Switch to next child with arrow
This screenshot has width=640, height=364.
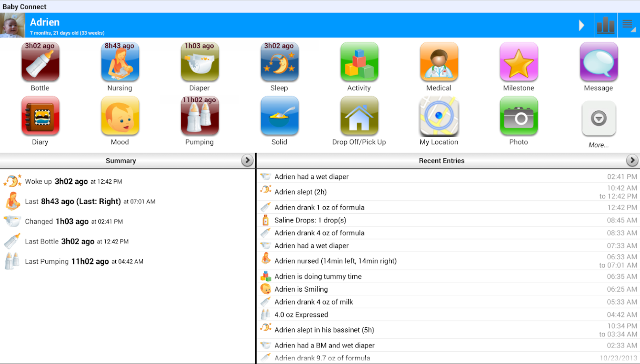coord(581,25)
